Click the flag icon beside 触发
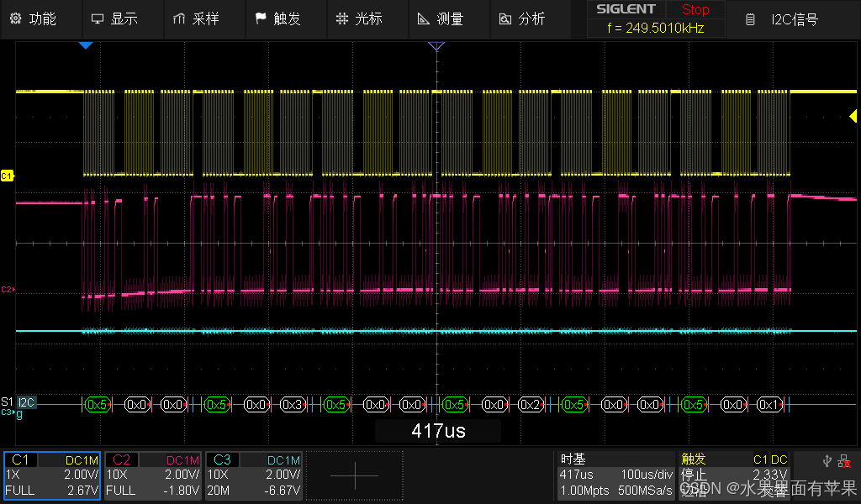Image resolution: width=861 pixels, height=504 pixels. click(261, 19)
